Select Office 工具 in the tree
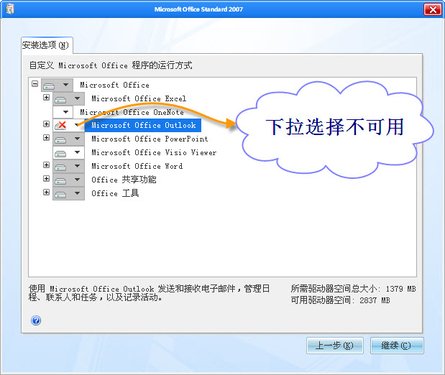The width and height of the screenshot is (445, 375). 115,193
